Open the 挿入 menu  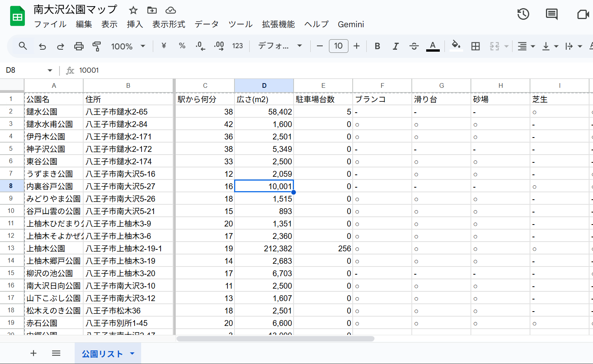point(135,24)
